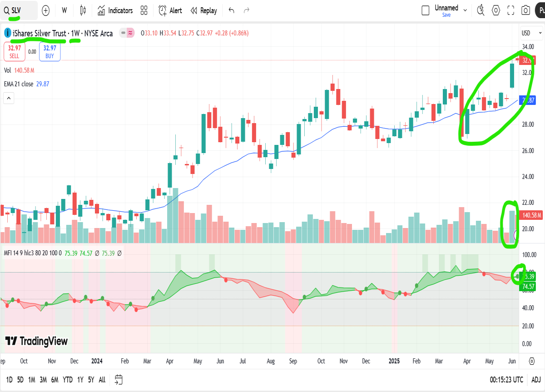Open the Indicators dialog

point(115,10)
